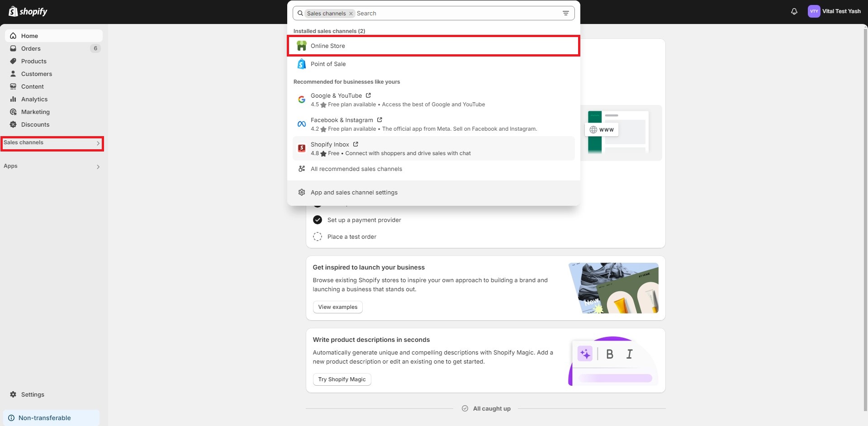This screenshot has height=426, width=868.
Task: Click the Orders count badge 6
Action: click(x=95, y=48)
